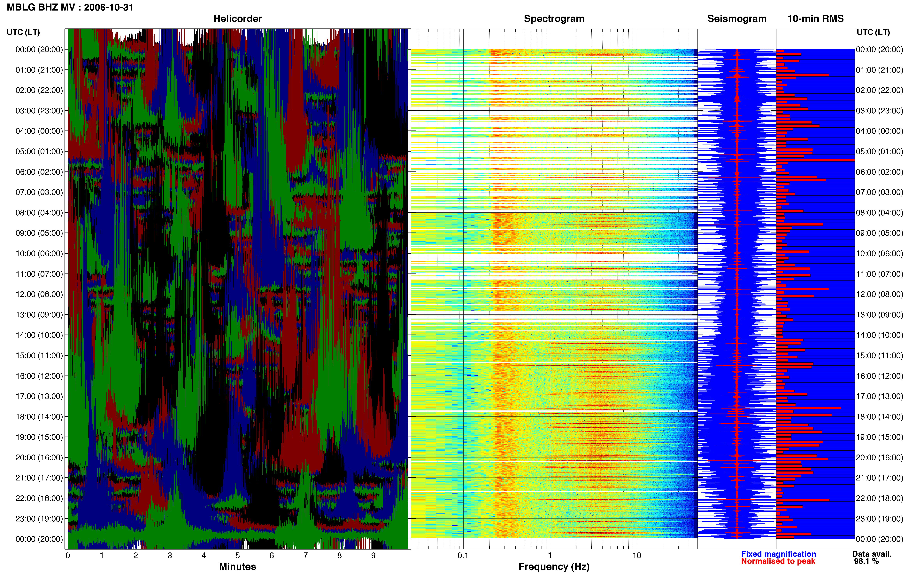
Task: Click right axis label '12:00 (08:00)'
Action: 879,294
